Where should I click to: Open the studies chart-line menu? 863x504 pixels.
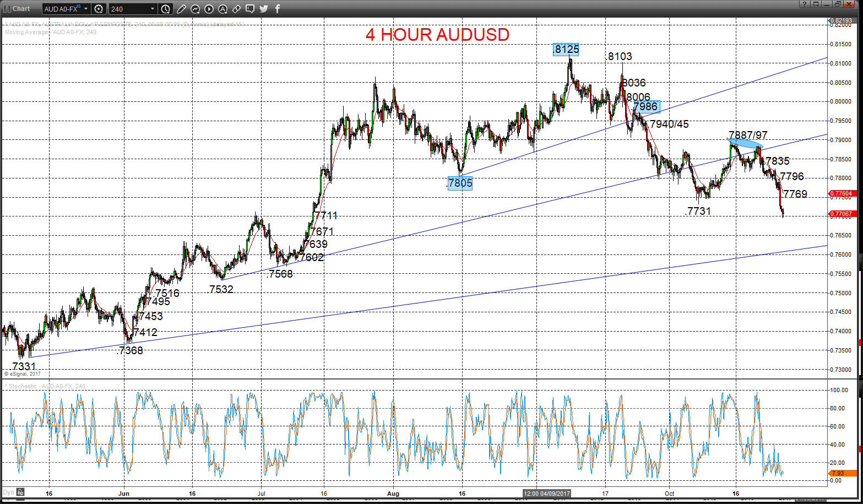point(195,9)
